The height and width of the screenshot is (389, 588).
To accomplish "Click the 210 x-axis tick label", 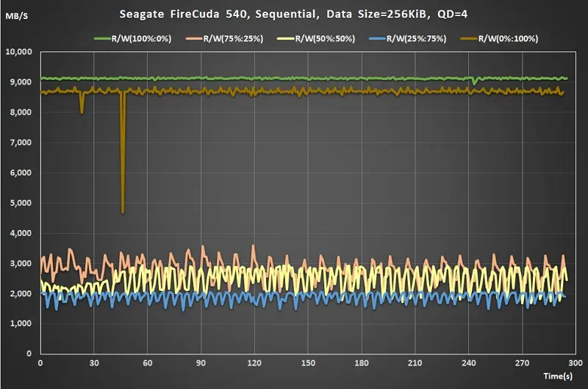I will click(x=415, y=363).
